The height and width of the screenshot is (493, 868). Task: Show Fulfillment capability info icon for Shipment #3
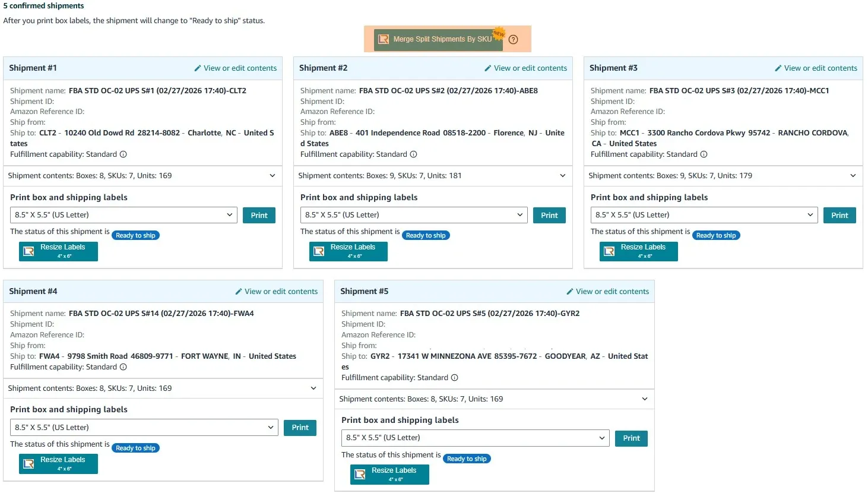pos(704,154)
